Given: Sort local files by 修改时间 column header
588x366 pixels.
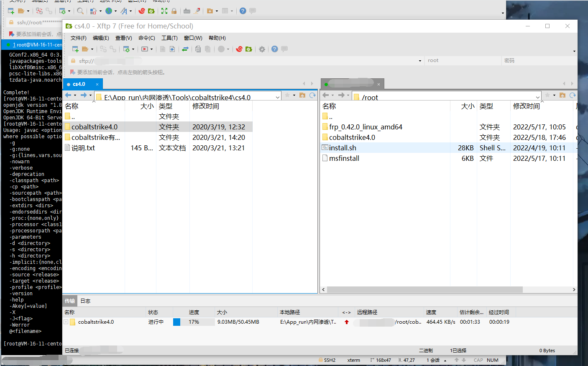Looking at the screenshot, I should tap(221, 106).
